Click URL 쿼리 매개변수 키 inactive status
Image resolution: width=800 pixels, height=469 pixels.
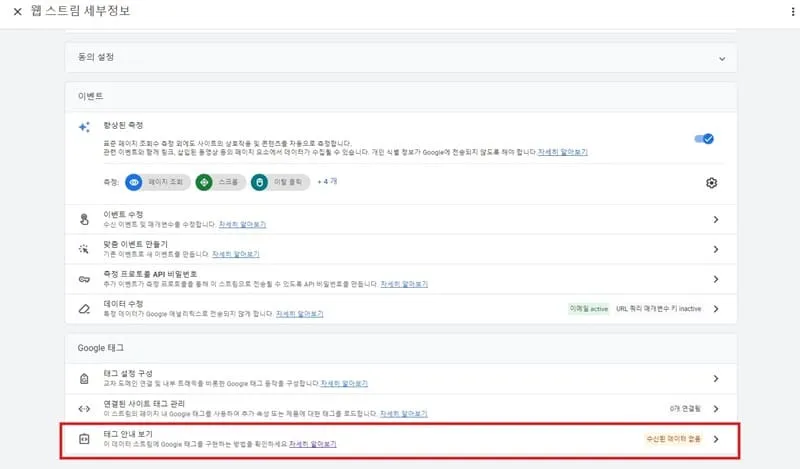658,309
